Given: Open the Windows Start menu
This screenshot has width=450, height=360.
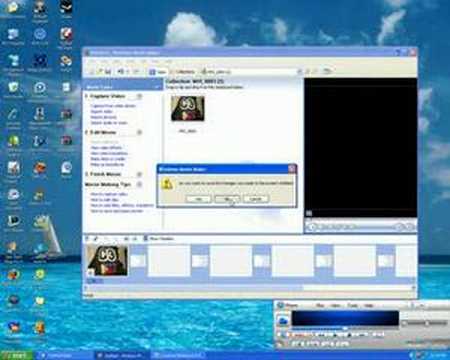Looking at the screenshot, I should (x=16, y=355).
